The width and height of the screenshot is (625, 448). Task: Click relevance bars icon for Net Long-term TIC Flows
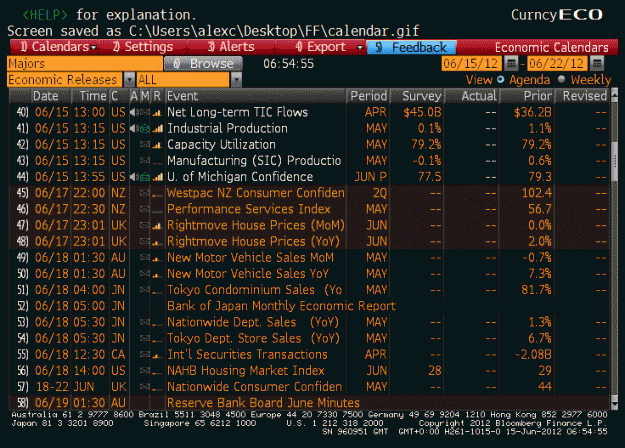[157, 113]
